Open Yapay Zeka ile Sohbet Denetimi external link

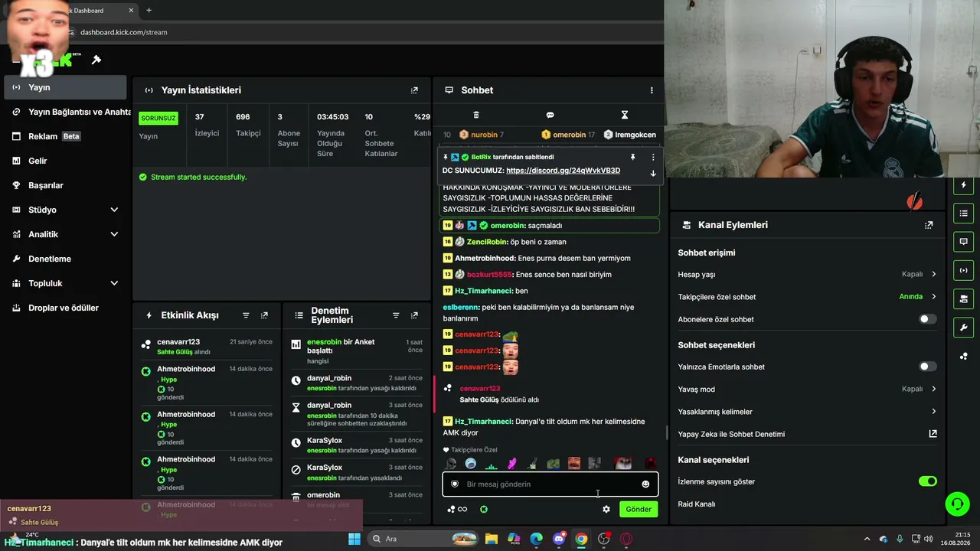click(933, 434)
